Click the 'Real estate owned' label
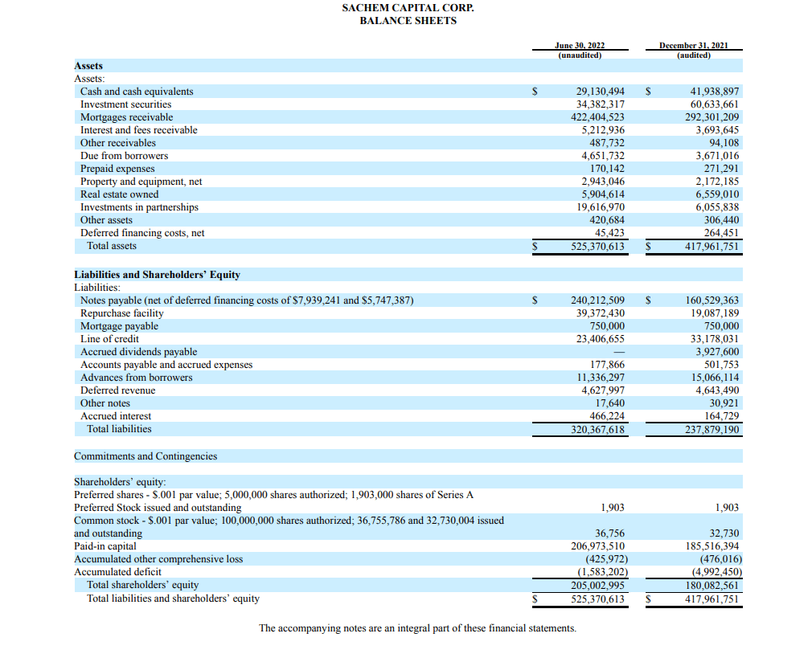Viewport: 812px width, 662px height. click(120, 194)
